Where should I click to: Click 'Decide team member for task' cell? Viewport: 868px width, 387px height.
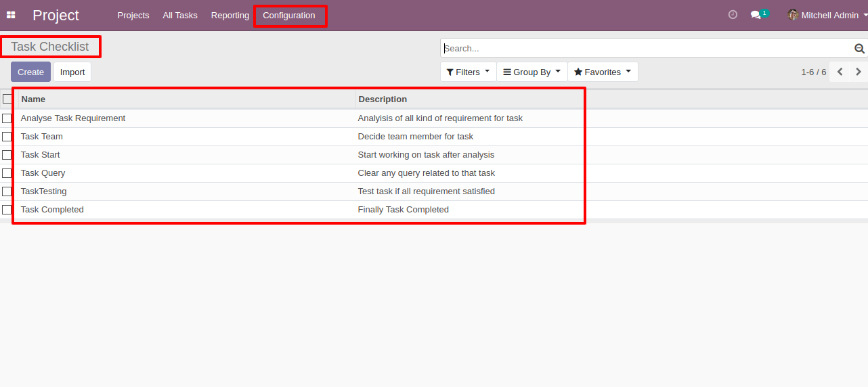click(416, 137)
